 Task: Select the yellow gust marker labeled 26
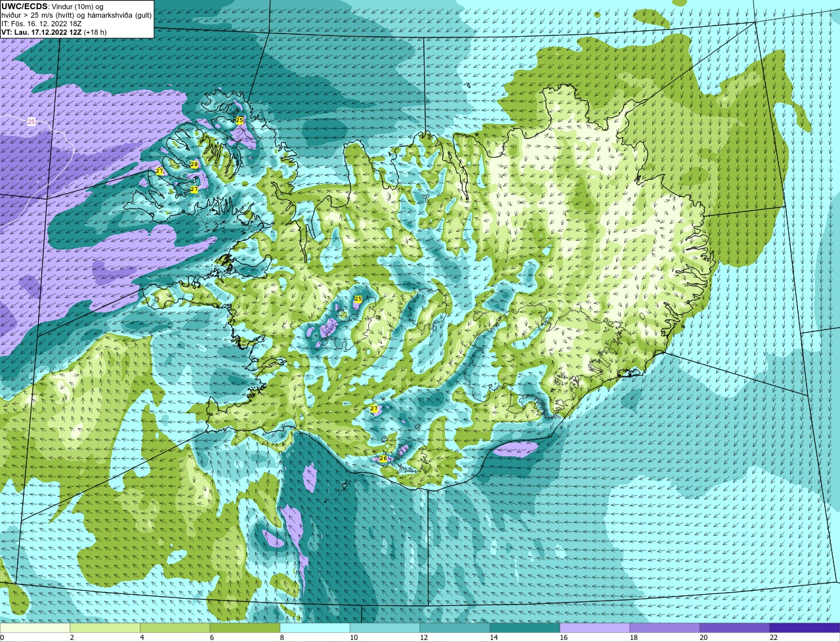click(x=383, y=458)
